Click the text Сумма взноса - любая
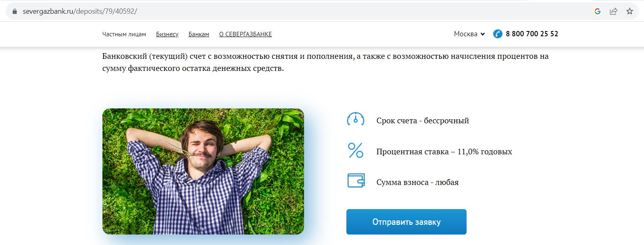Image resolution: width=644 pixels, height=245 pixels. coord(417,182)
